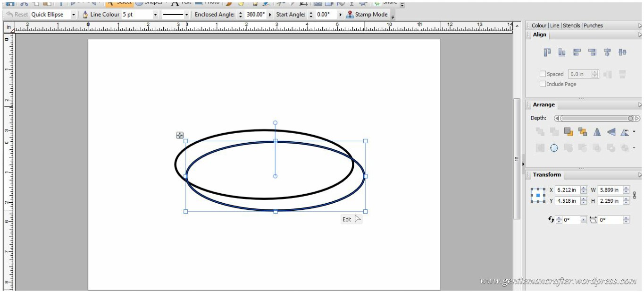Open the Quick Ellipse shape dropdown
644x293 pixels.
click(x=74, y=15)
